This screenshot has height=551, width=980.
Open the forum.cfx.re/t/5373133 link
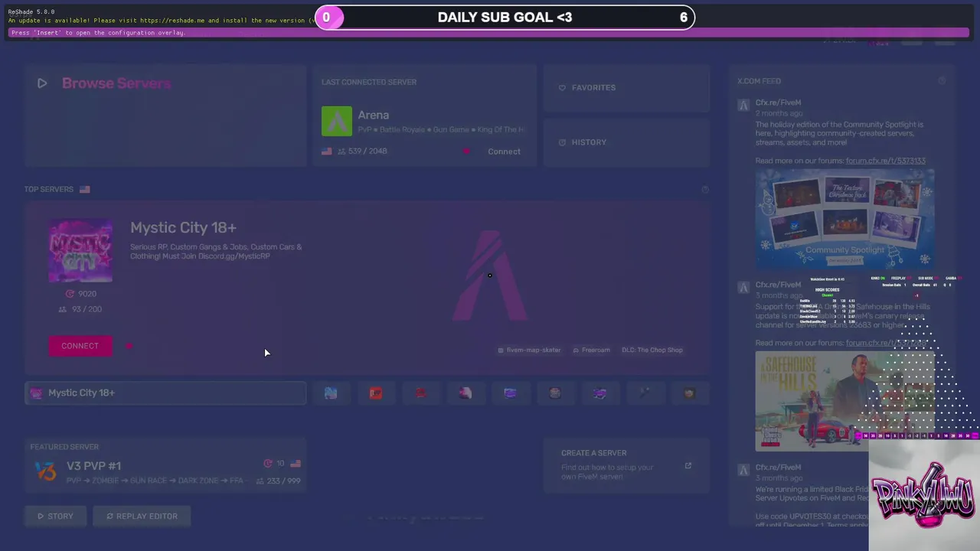coord(886,161)
